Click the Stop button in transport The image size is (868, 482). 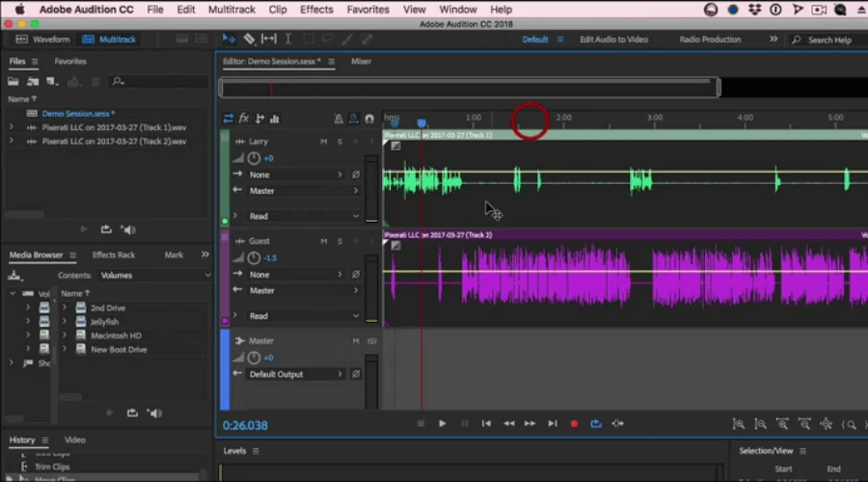[x=420, y=424]
